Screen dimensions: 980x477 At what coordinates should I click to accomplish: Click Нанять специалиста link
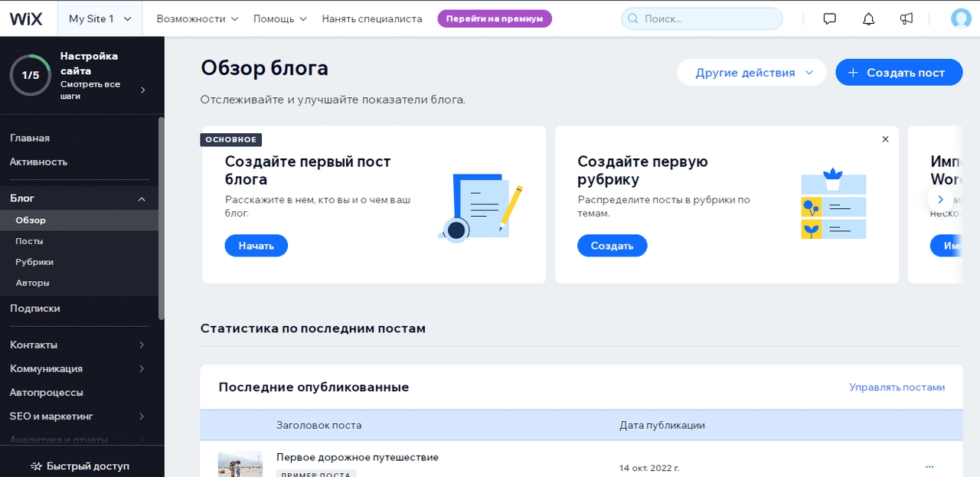(372, 18)
